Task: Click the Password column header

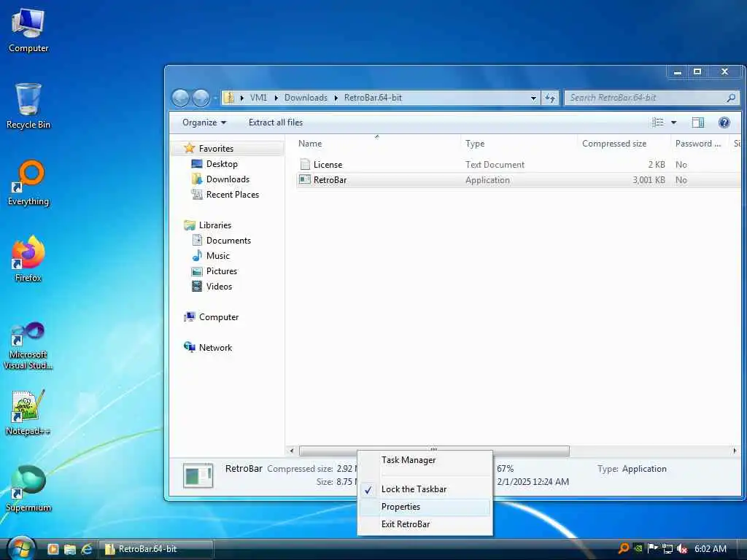Action: [699, 144]
